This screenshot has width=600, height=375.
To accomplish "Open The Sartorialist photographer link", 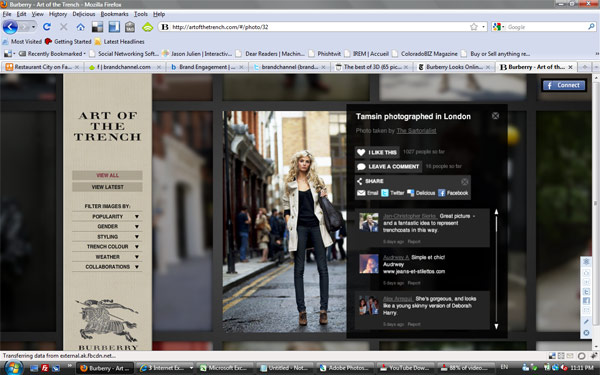I will pos(416,131).
